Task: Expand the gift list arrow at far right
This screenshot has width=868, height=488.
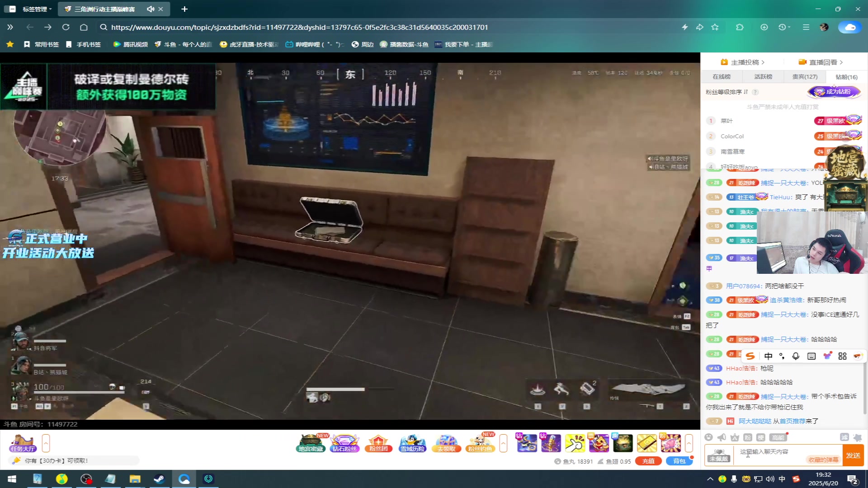Action: pos(689,443)
